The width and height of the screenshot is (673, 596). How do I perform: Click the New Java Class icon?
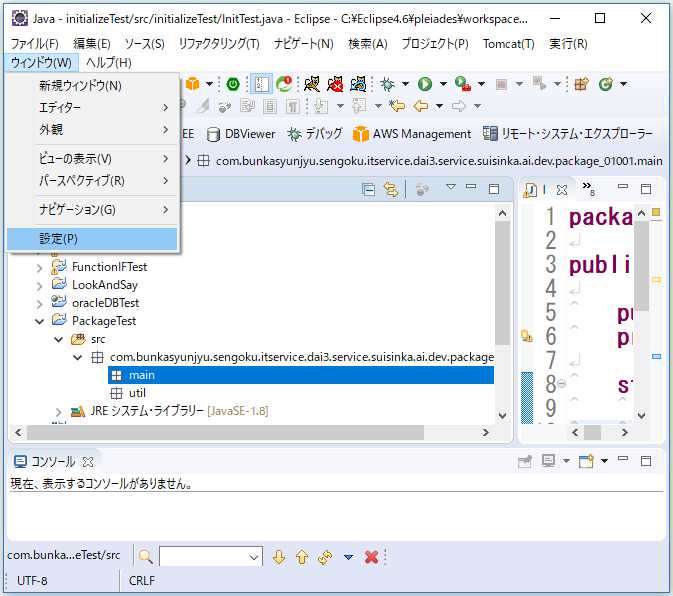[606, 84]
